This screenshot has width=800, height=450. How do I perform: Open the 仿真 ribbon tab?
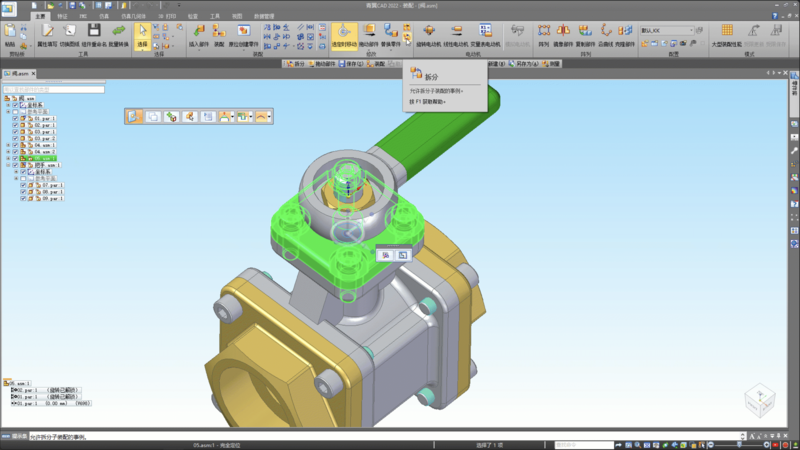point(104,16)
